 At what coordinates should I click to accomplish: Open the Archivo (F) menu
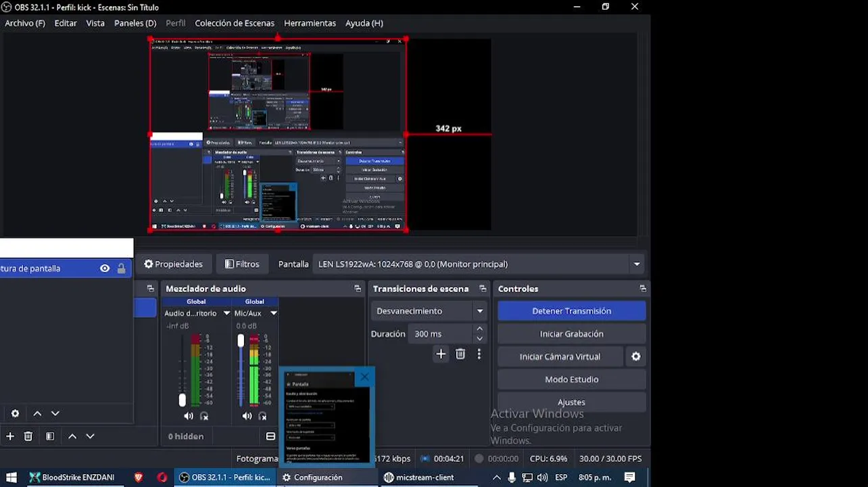tap(25, 23)
